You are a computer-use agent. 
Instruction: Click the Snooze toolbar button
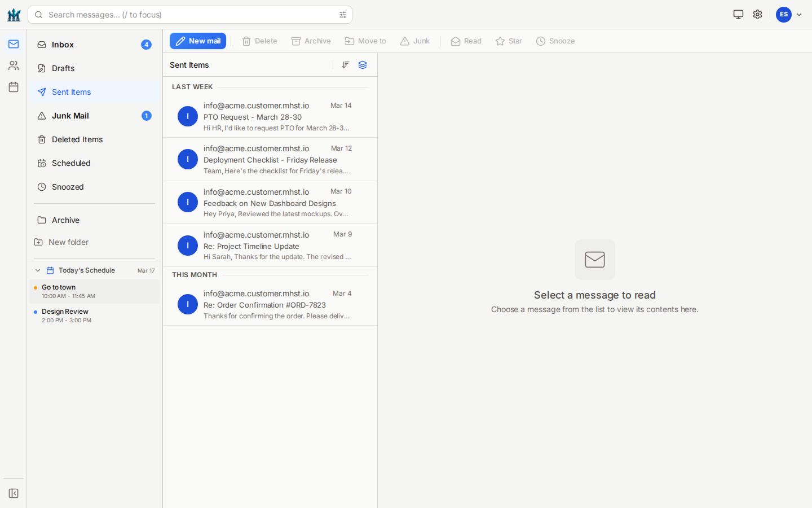coord(555,41)
